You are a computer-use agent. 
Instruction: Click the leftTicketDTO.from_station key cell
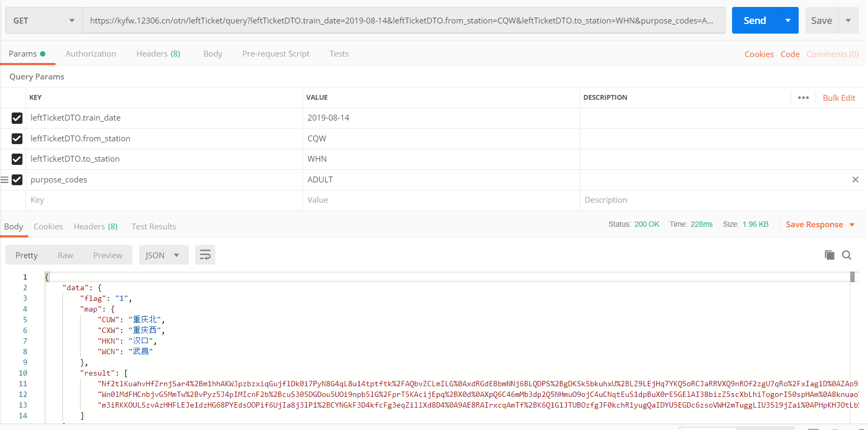pyautogui.click(x=164, y=139)
